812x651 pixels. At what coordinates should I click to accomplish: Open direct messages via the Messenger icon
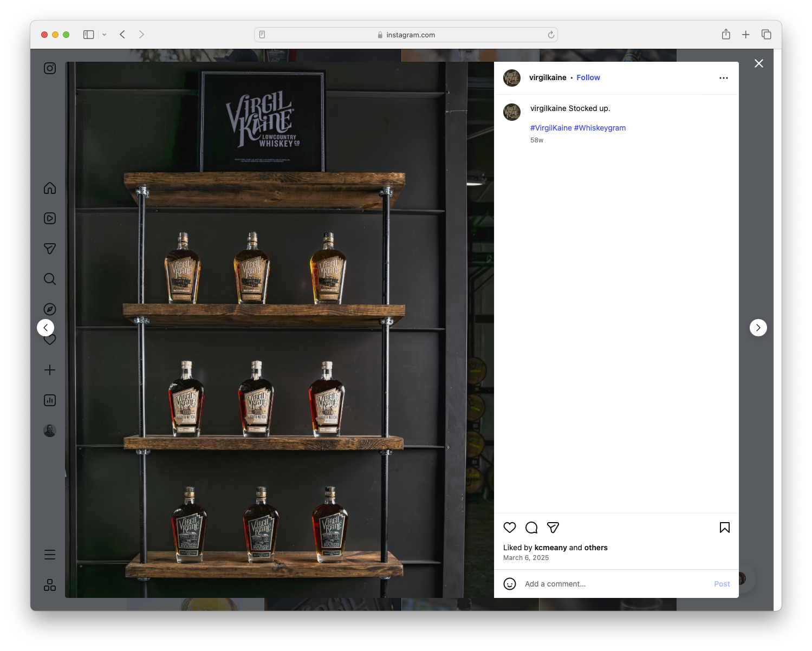click(x=49, y=248)
